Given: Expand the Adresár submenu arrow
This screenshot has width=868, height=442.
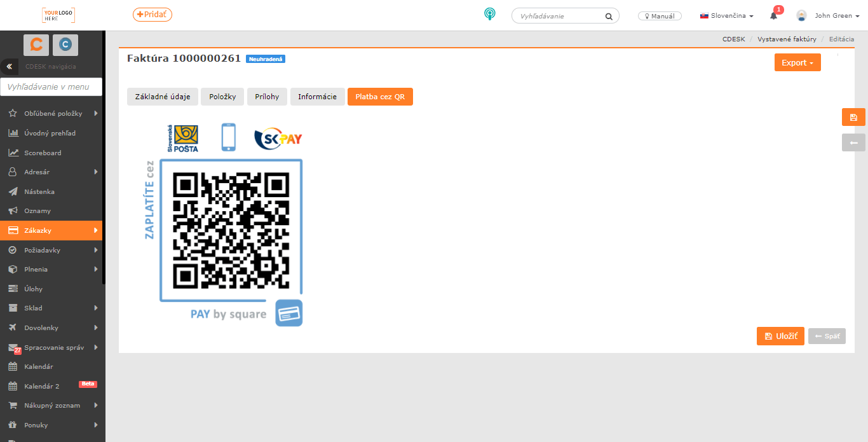Looking at the screenshot, I should pos(95,172).
